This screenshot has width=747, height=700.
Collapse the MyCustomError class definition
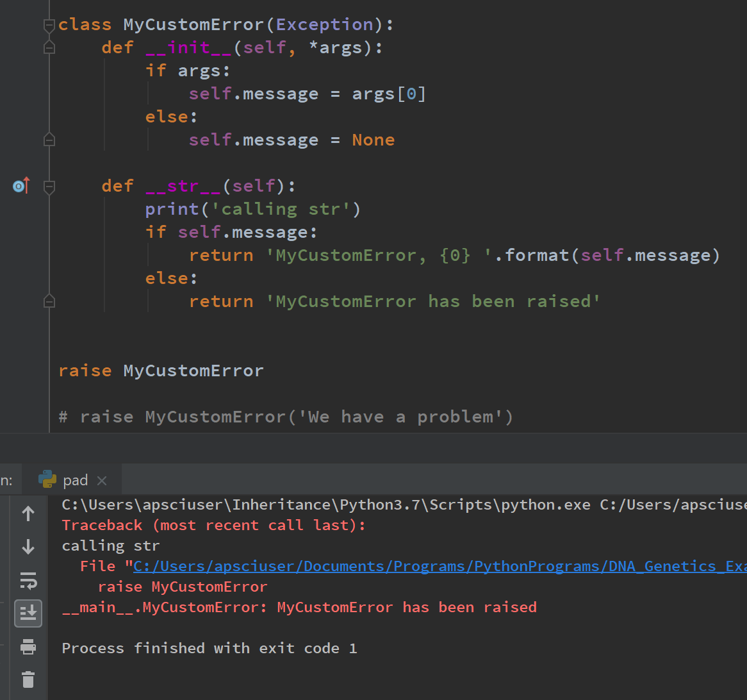coord(49,24)
